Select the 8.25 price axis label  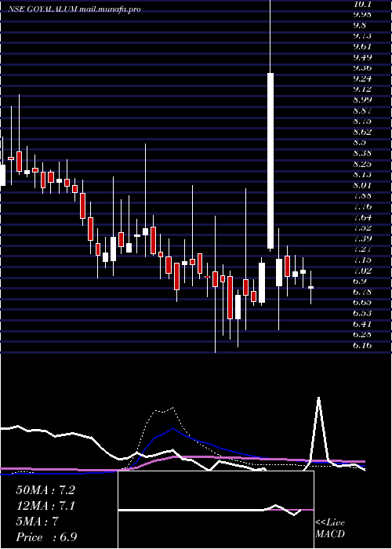[x=362, y=164]
